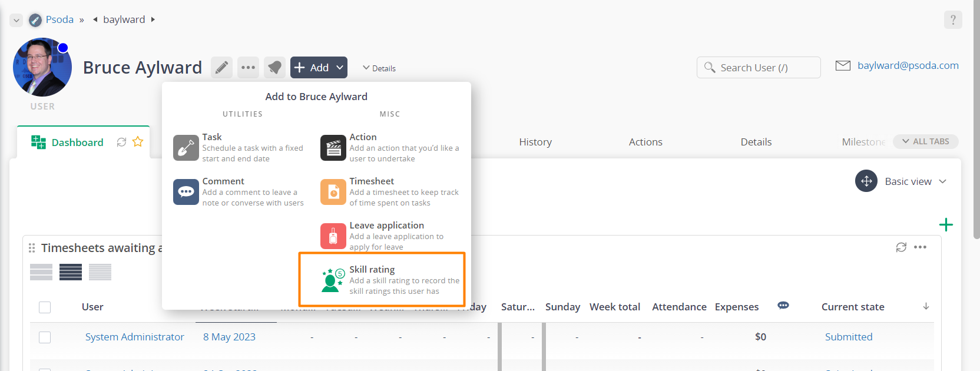Click the Action clapperboard icon
The image size is (980, 371).
coord(333,148)
